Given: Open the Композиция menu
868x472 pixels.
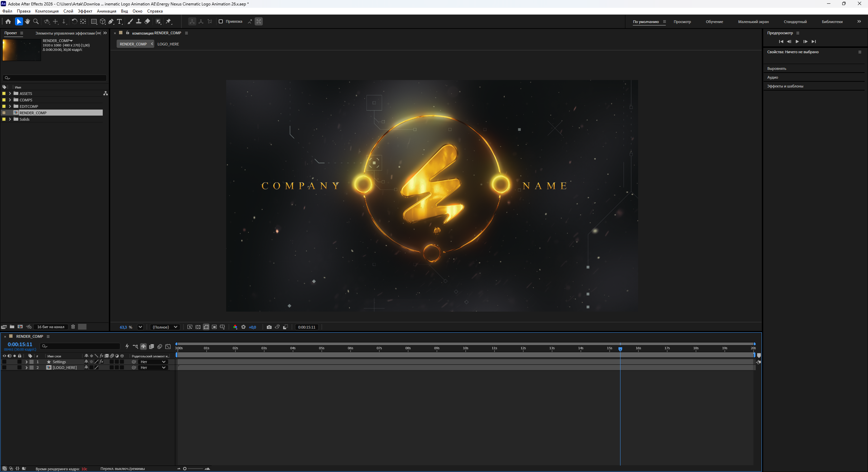Looking at the screenshot, I should click(x=47, y=11).
